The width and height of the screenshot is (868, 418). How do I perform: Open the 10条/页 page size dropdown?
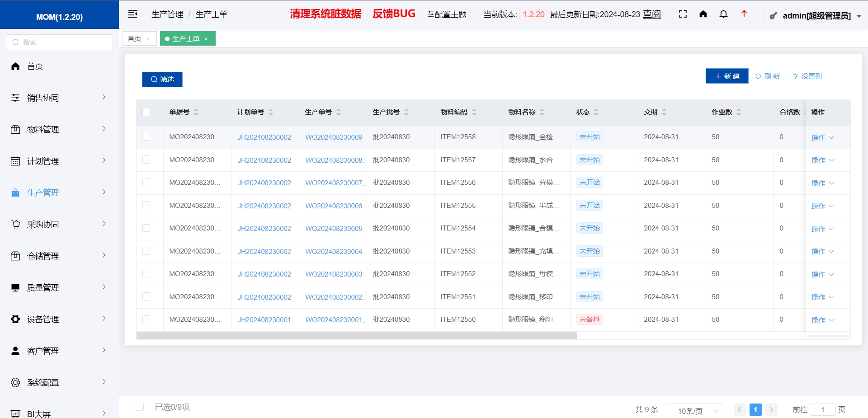(x=695, y=411)
